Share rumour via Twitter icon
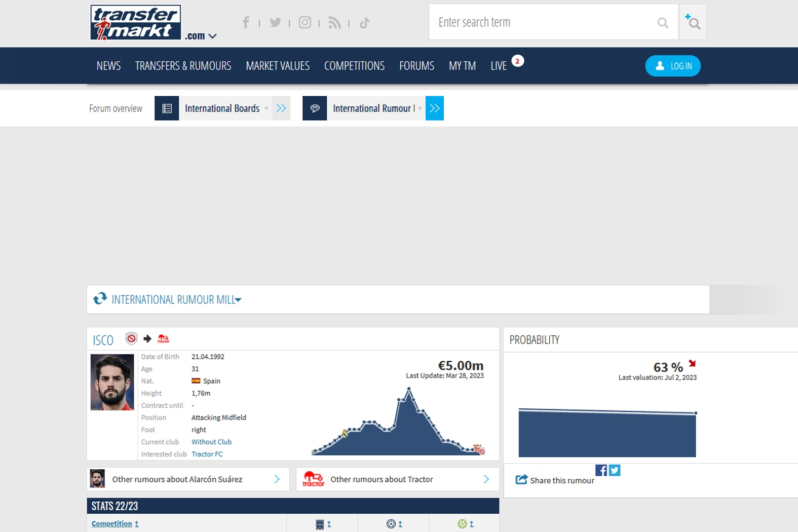798x532 pixels. pyautogui.click(x=615, y=470)
